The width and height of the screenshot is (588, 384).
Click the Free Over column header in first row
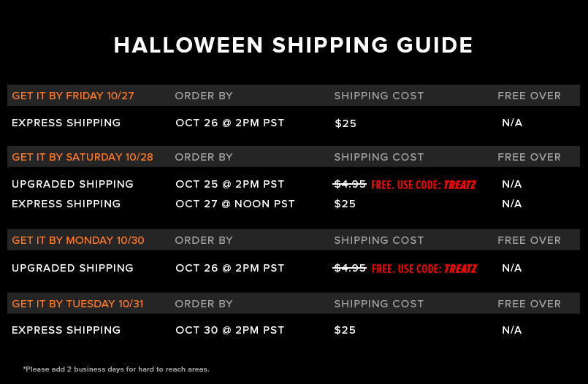[529, 96]
